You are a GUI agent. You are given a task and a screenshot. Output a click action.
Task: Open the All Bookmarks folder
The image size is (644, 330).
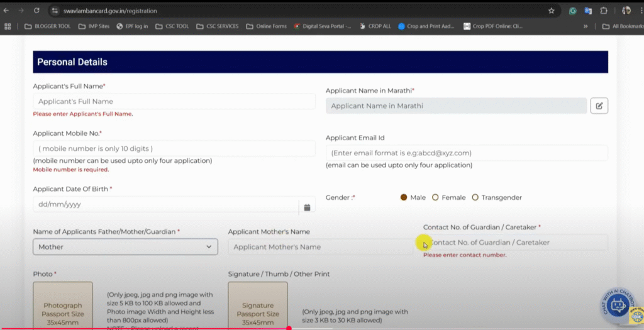click(618, 26)
